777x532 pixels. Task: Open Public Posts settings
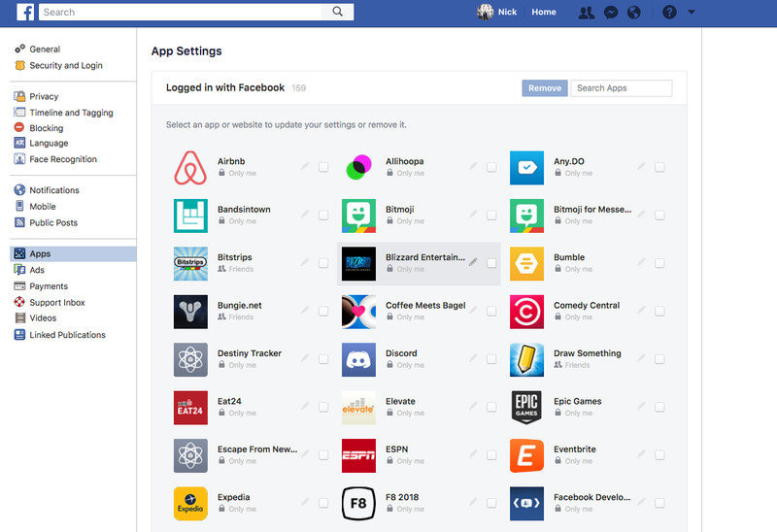[53, 223]
